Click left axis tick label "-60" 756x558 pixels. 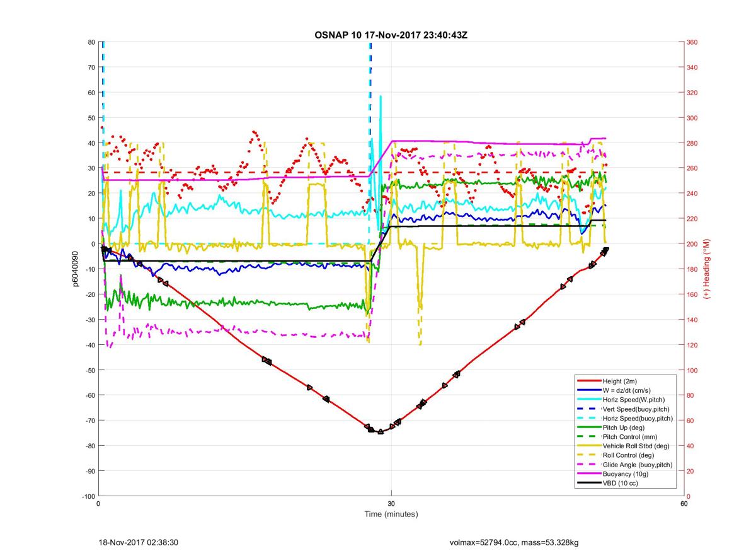click(89, 395)
